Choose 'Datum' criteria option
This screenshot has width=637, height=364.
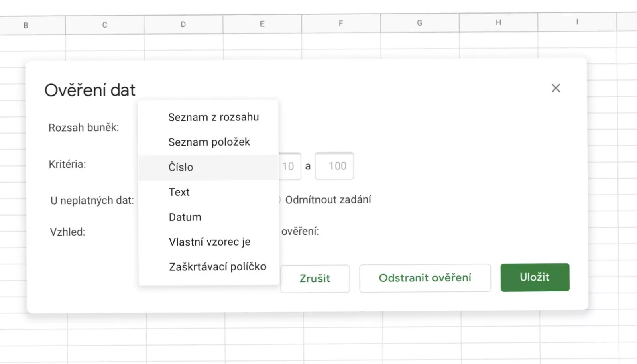tap(209, 217)
